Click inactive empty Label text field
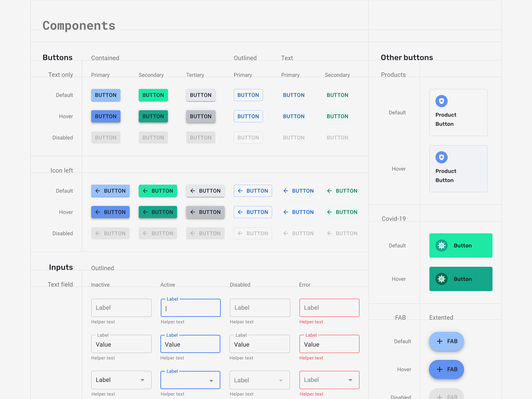532x399 pixels. (x=121, y=308)
